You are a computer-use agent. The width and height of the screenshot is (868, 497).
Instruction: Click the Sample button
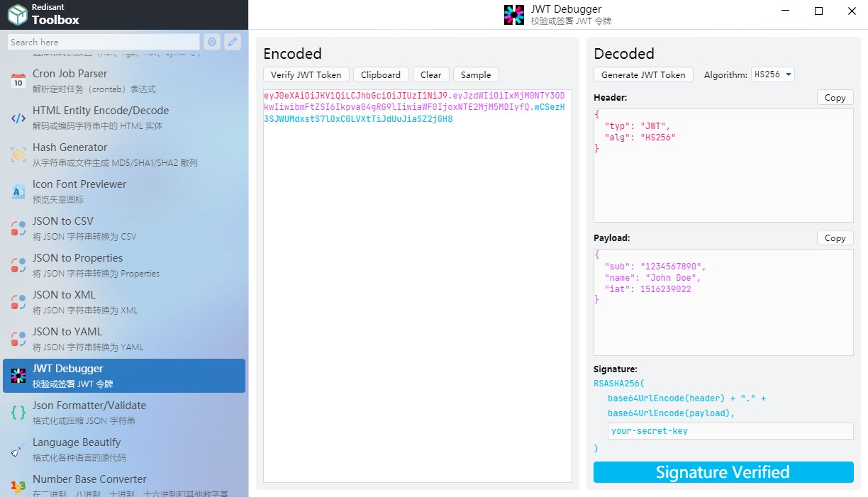476,74
